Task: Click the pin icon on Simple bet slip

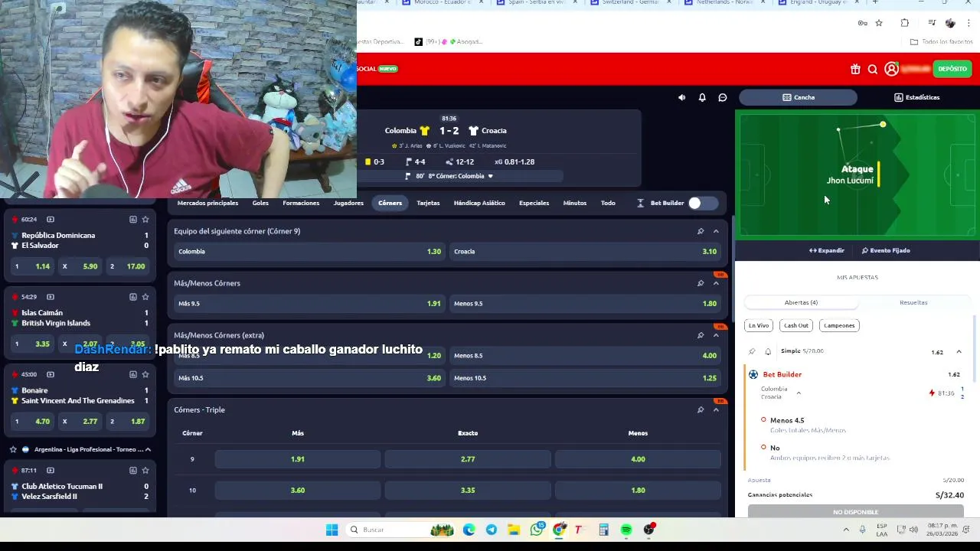Action: coord(752,351)
